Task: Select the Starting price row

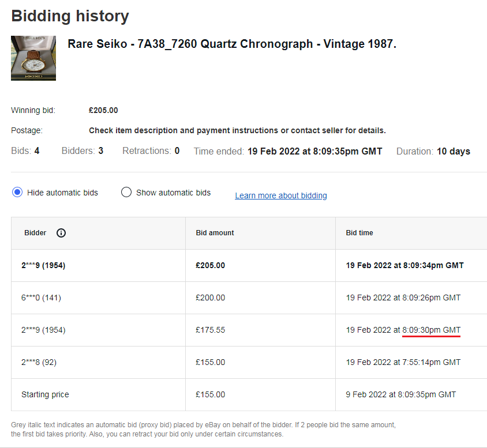Action: click(x=45, y=394)
